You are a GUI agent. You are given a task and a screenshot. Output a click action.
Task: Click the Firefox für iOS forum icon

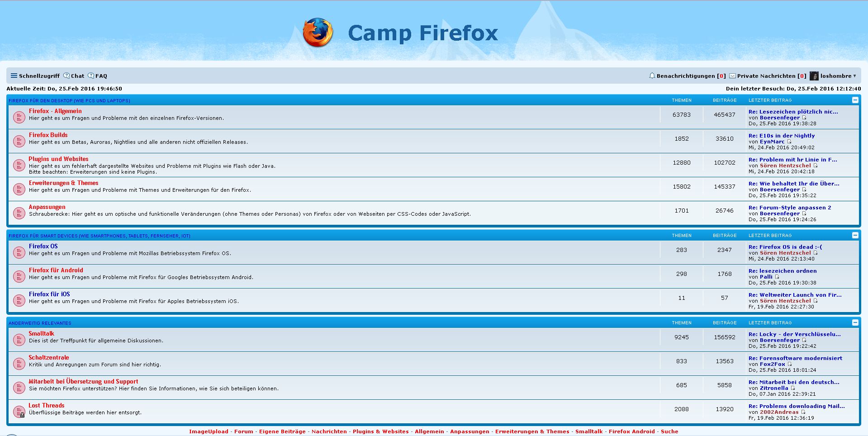point(19,301)
